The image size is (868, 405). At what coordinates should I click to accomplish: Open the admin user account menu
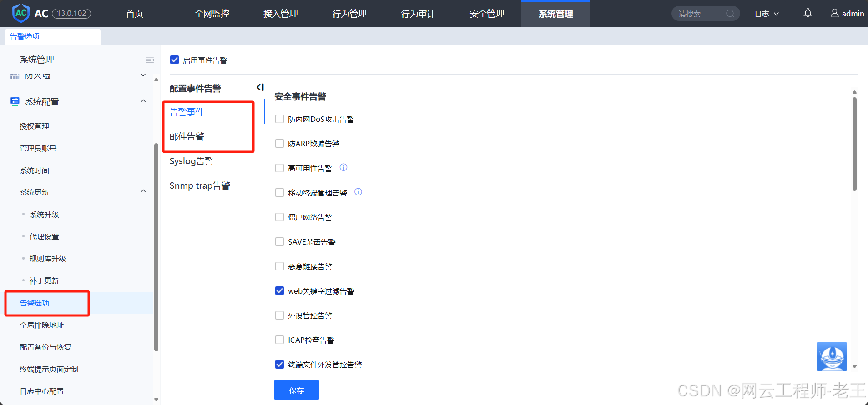847,14
